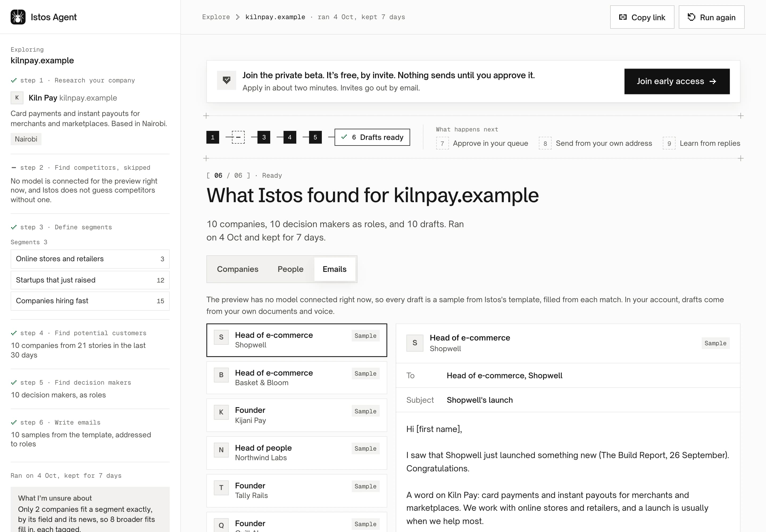Select step 3 in the progress tracker
The height and width of the screenshot is (532, 766).
264,137
